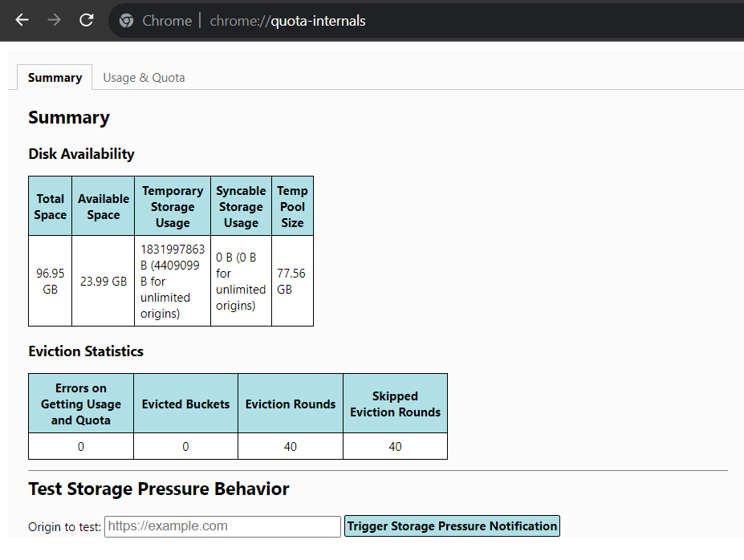Select the Syncable Storage Usage header
The image size is (744, 560).
241,206
